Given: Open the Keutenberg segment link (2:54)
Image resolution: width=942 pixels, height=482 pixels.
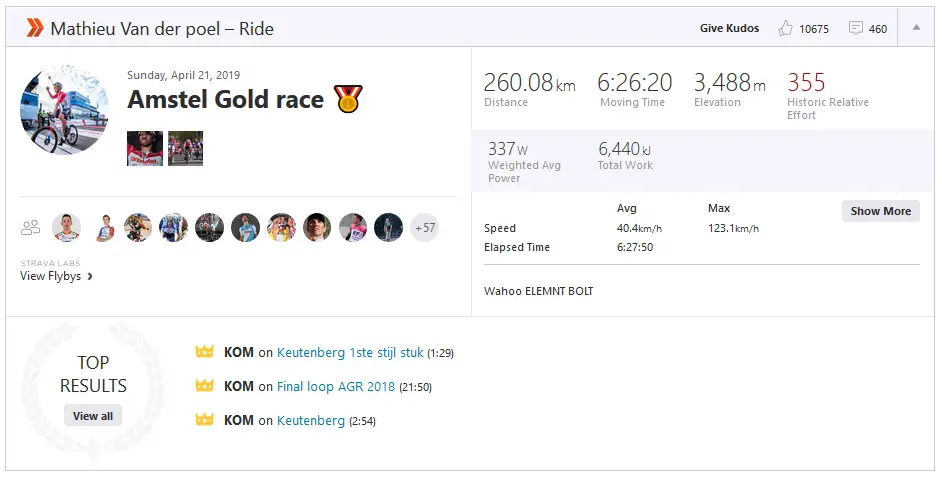Looking at the screenshot, I should coord(311,421).
